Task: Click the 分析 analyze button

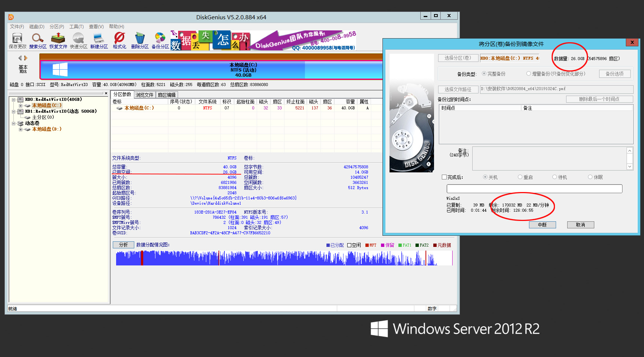Action: [124, 245]
